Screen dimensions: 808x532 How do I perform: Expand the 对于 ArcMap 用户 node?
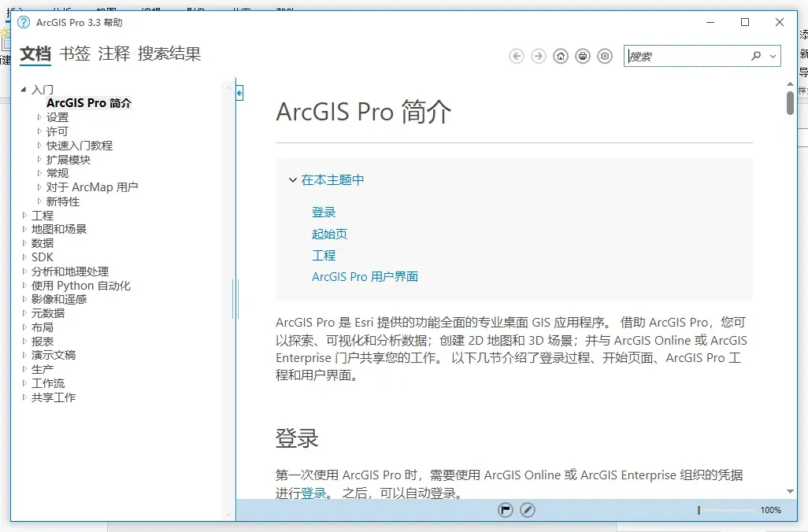pyautogui.click(x=39, y=187)
